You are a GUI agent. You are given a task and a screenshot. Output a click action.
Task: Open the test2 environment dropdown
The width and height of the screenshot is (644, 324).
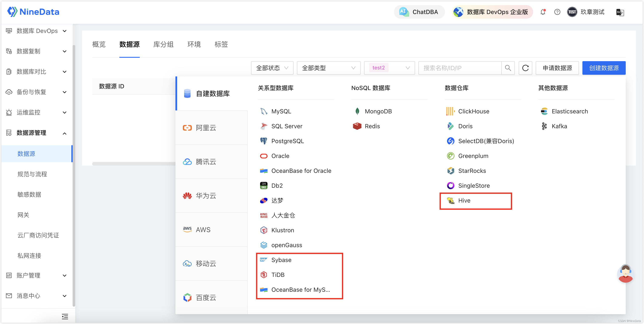(389, 68)
